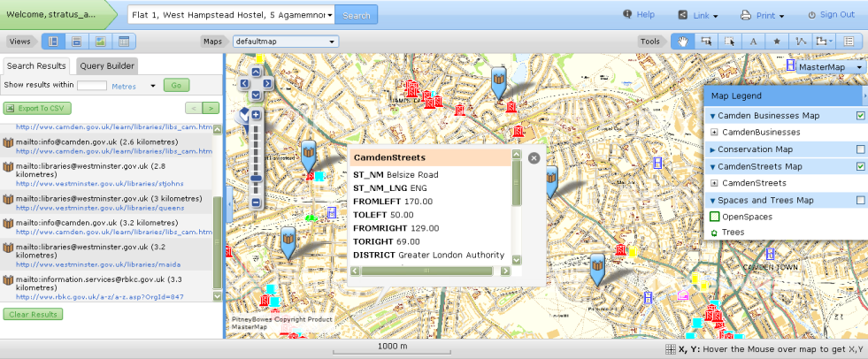Open the legend list tool icon
868x359 pixels.
click(x=849, y=41)
